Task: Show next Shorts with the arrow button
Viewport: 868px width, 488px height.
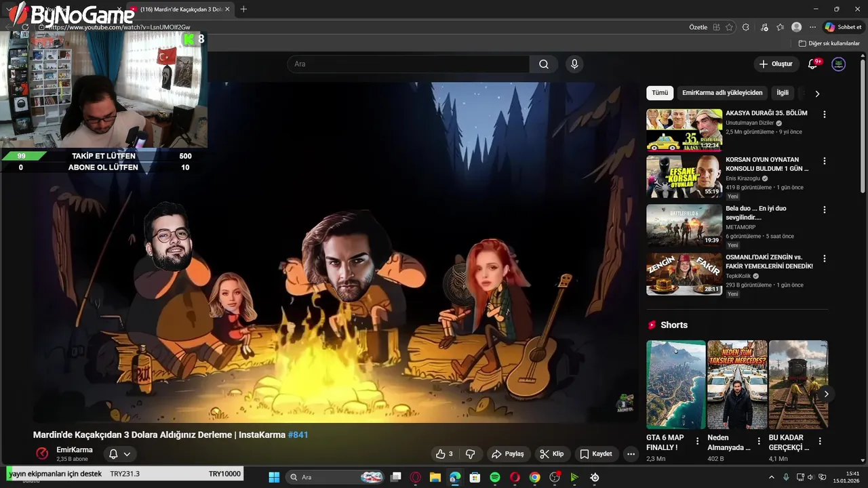Action: pyautogui.click(x=826, y=394)
